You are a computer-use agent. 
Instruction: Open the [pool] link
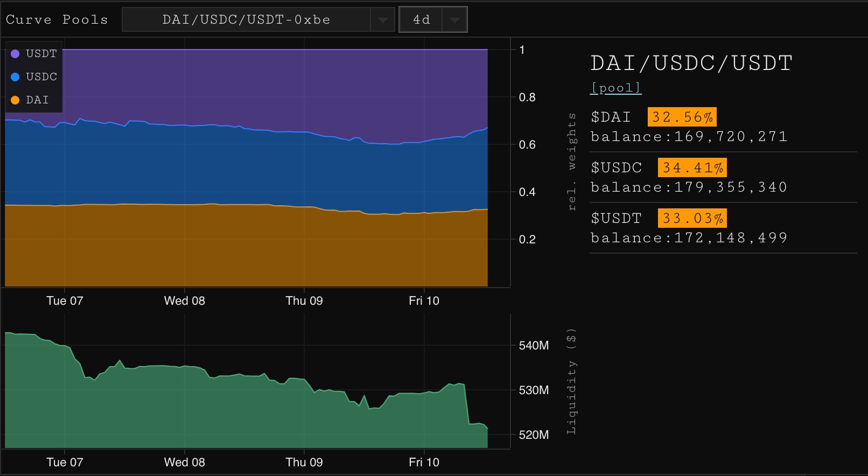click(615, 88)
